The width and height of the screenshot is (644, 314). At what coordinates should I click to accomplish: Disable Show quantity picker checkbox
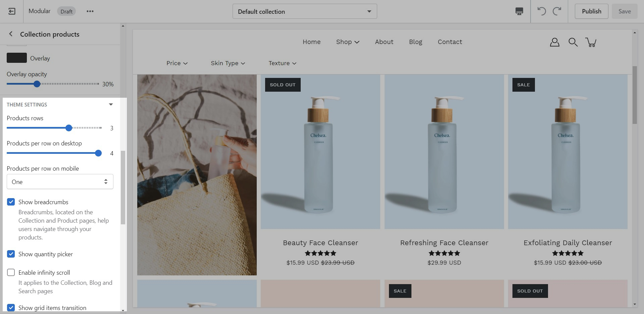click(x=11, y=254)
